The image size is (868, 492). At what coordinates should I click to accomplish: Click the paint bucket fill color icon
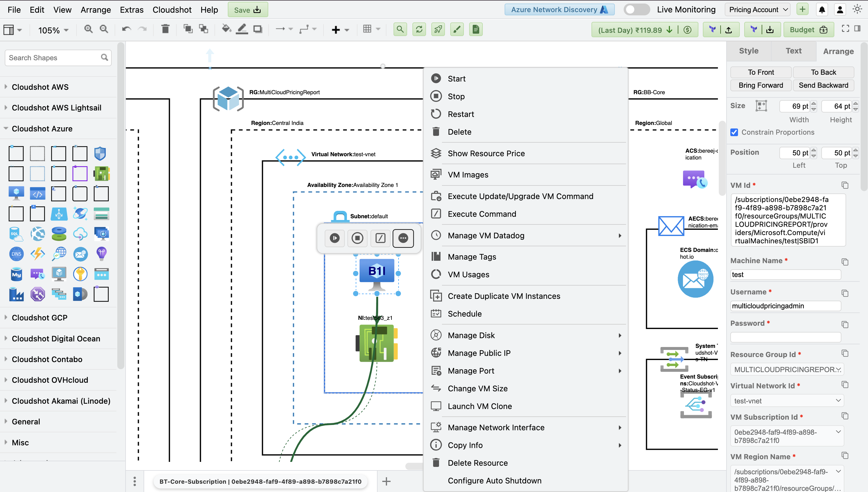[x=227, y=30]
